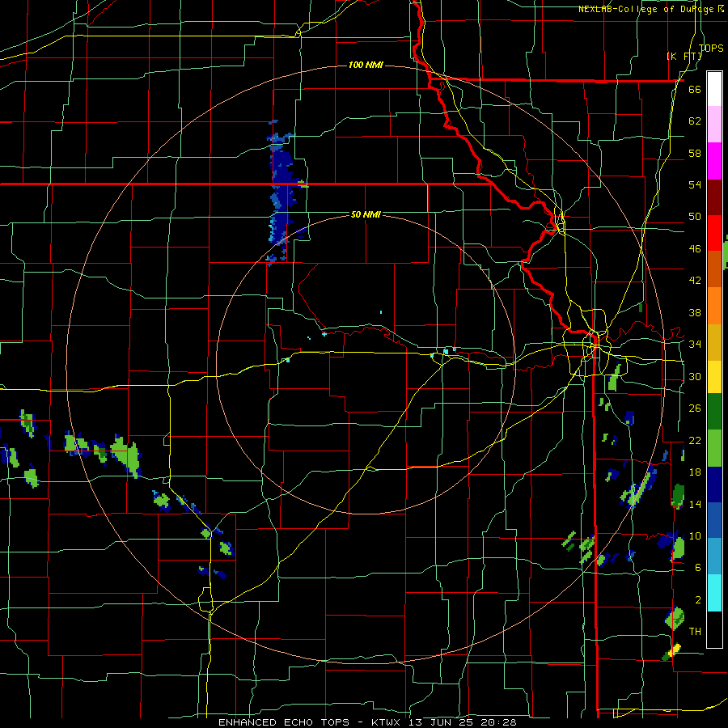Click the tall blue echo band crossing the state line
Screen dimensions: 728x728
[x=281, y=193]
